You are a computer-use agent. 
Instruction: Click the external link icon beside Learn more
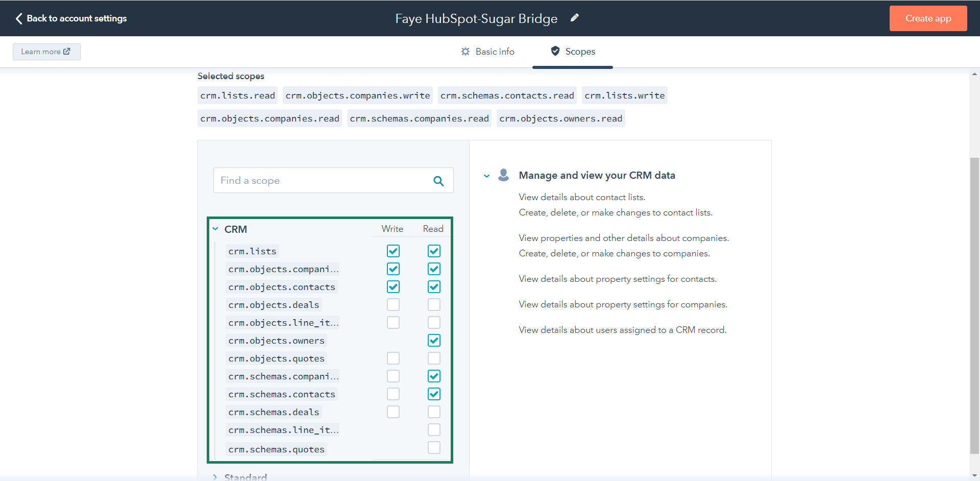(67, 52)
